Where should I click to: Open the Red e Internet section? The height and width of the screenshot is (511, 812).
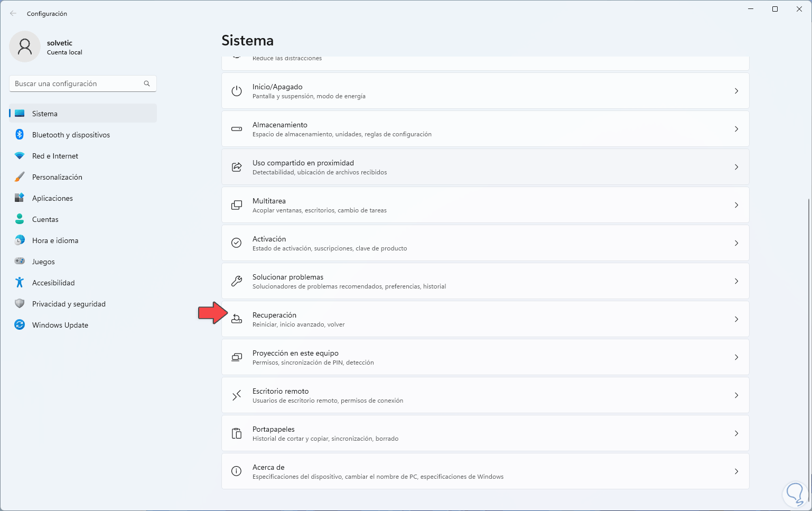click(x=55, y=156)
